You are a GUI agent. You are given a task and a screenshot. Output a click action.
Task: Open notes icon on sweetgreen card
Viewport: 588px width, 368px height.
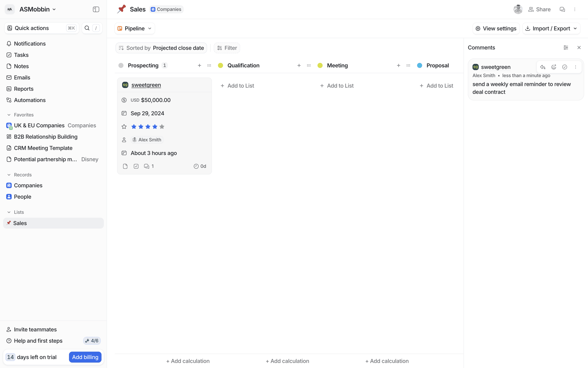coord(125,166)
